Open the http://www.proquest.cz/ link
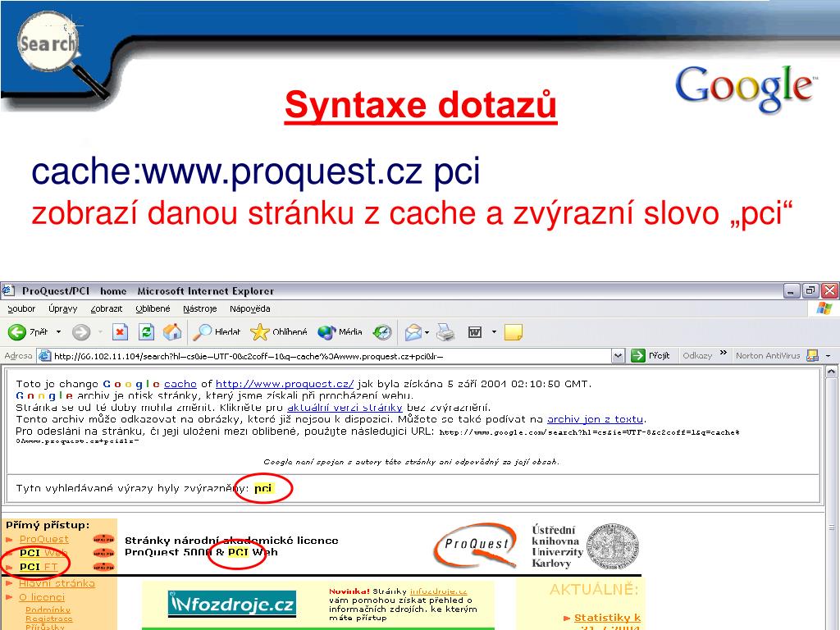840x630 pixels. tap(285, 384)
